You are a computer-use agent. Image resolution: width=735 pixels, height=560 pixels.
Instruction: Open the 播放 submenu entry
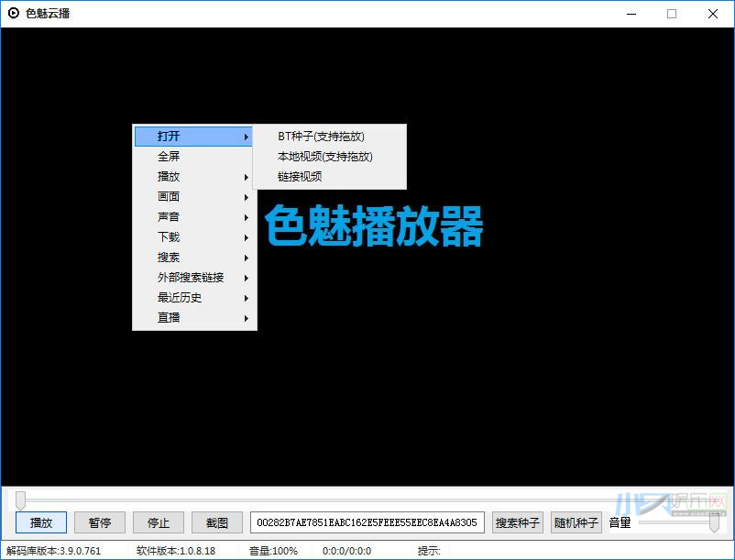pyautogui.click(x=193, y=177)
